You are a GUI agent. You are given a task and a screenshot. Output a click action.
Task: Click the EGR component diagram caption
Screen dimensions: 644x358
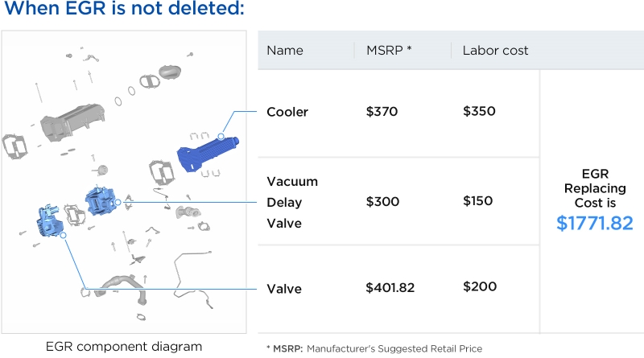[124, 347]
